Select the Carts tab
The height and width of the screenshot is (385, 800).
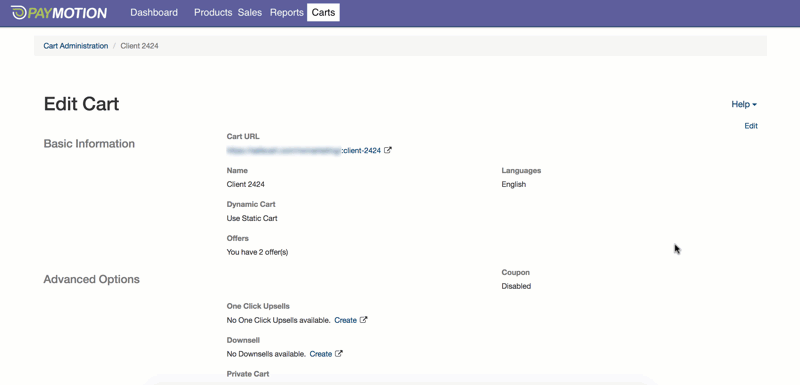pos(323,13)
